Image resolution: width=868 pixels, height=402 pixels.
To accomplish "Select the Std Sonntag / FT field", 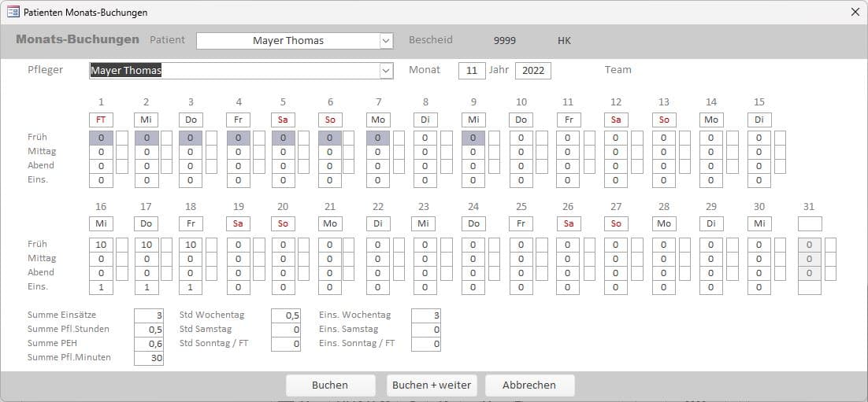I will tap(286, 345).
